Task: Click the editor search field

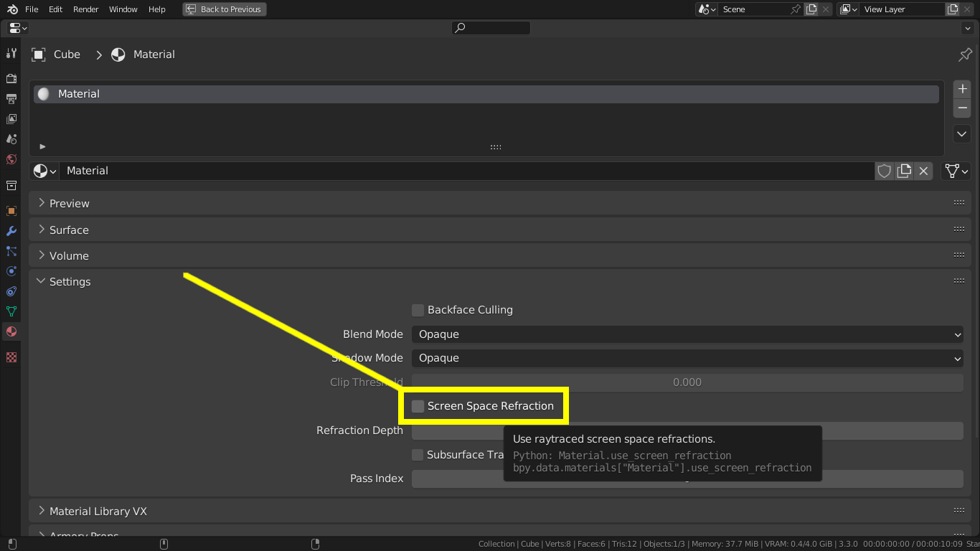Action: [491, 28]
